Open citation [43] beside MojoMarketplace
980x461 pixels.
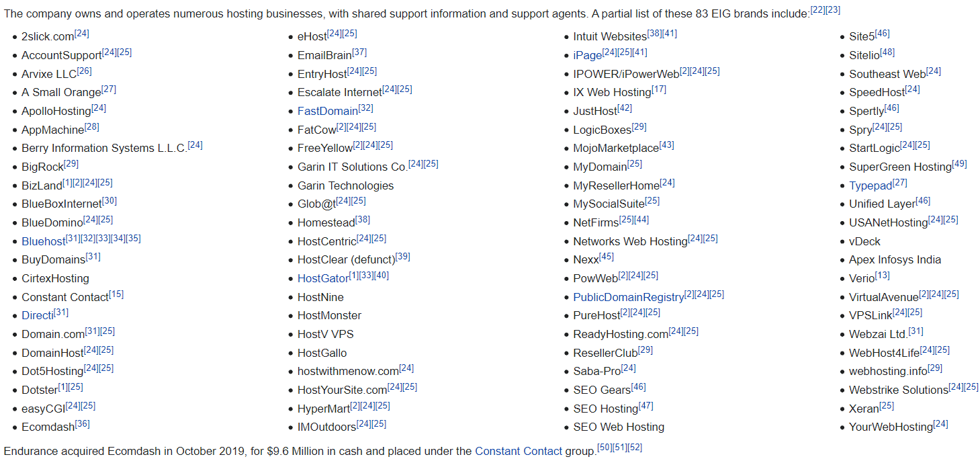point(667,145)
